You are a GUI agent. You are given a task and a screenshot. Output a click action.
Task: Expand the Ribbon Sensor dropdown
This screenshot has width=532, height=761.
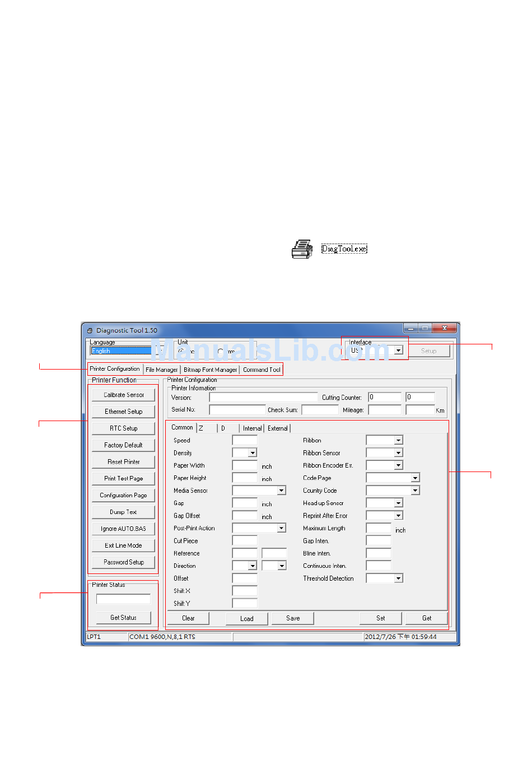(x=399, y=452)
